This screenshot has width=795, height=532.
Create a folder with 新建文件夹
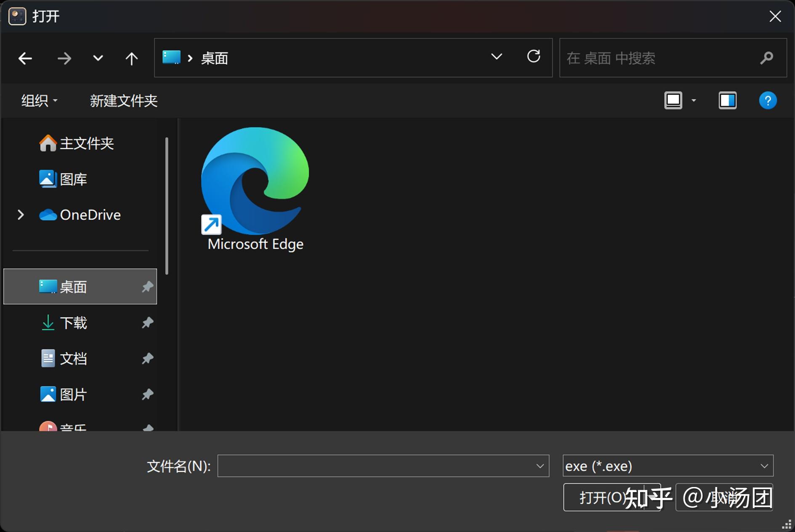pos(123,101)
